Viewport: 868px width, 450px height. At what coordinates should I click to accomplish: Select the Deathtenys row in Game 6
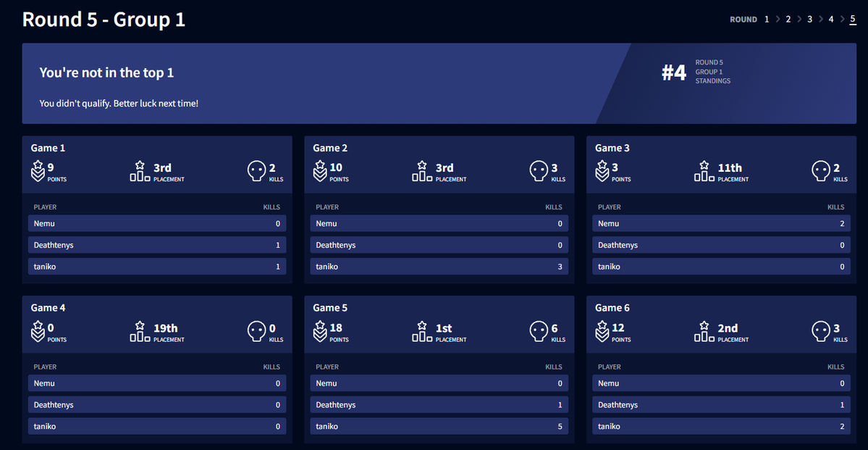tap(721, 404)
